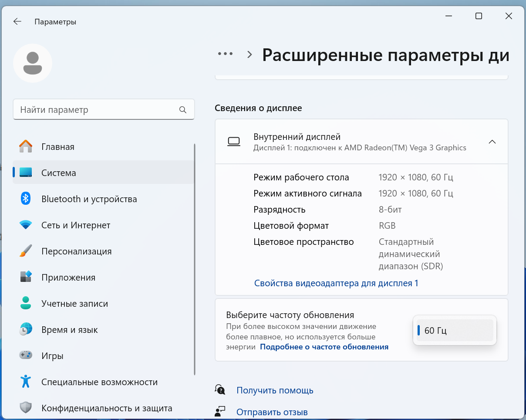Click the Конфиденциальность shield icon
This screenshot has width=526, height=420.
click(x=26, y=408)
